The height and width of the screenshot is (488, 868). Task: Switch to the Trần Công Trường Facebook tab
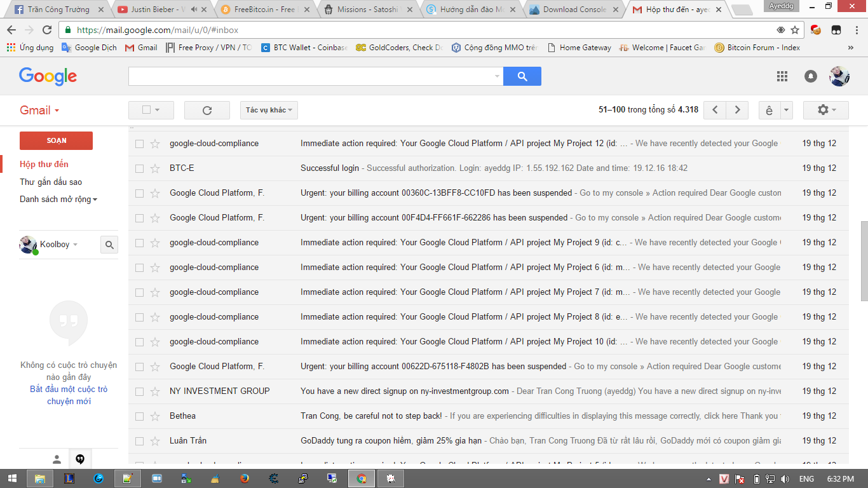58,10
